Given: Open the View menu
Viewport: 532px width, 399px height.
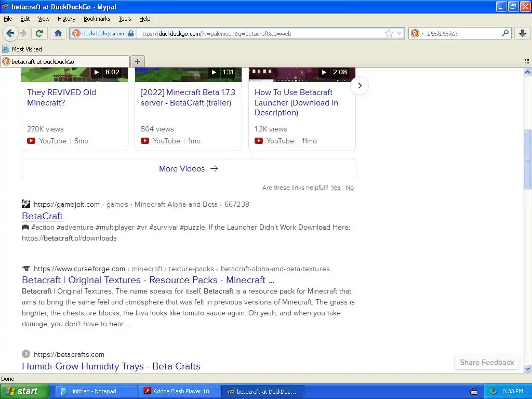Looking at the screenshot, I should coord(44,19).
